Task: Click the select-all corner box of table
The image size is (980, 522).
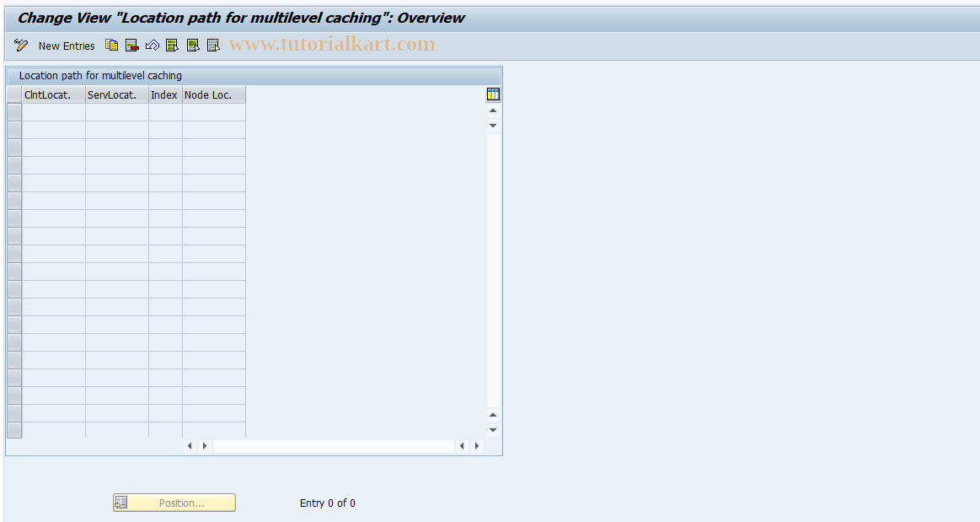Action: pos(14,95)
